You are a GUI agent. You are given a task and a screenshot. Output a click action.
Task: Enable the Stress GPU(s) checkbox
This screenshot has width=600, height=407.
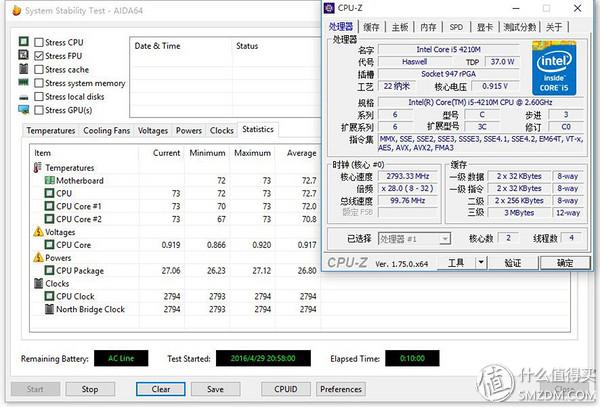[39, 110]
